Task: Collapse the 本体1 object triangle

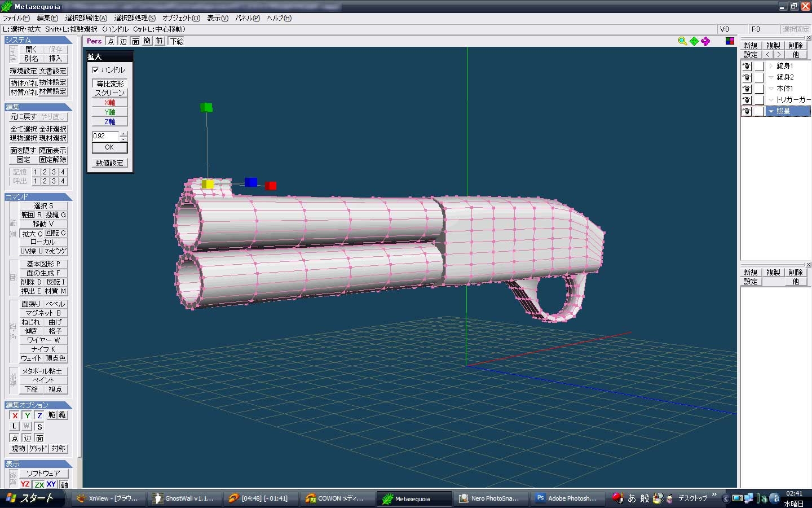Action: tap(771, 89)
